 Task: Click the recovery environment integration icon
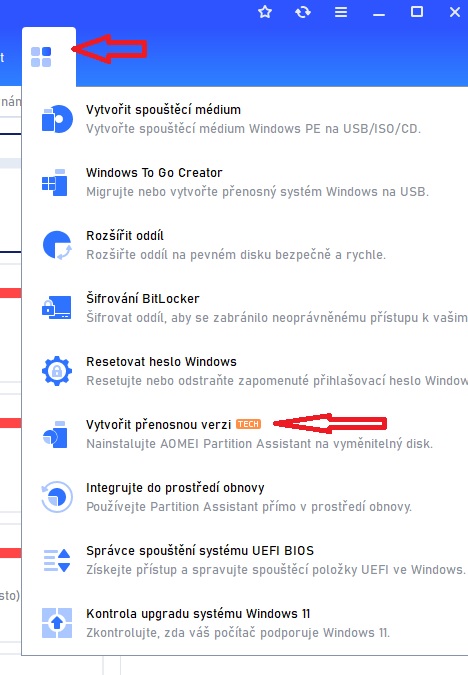click(57, 497)
